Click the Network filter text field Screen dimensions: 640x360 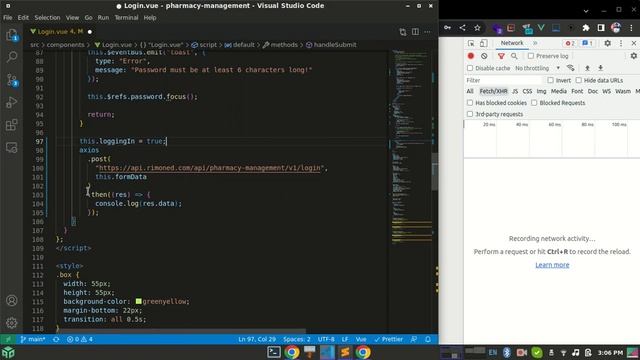504,80
